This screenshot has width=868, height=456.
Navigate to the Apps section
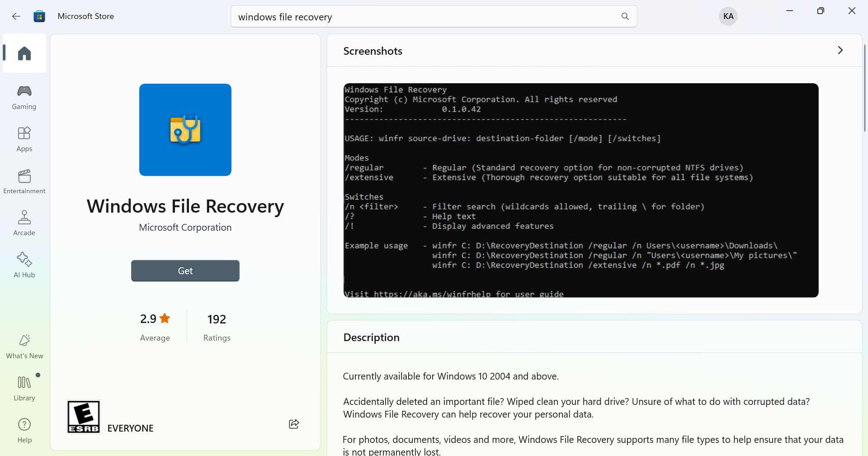[x=24, y=139]
